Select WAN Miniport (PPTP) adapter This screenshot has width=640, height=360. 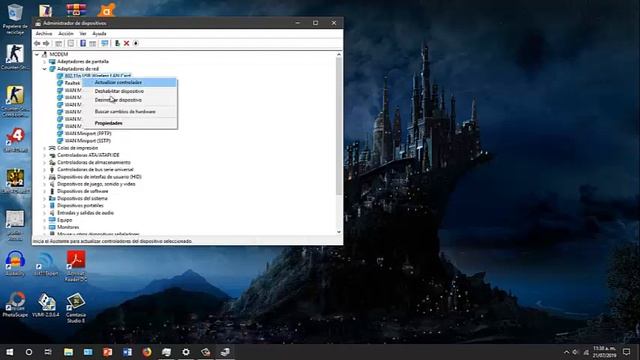coord(88,133)
